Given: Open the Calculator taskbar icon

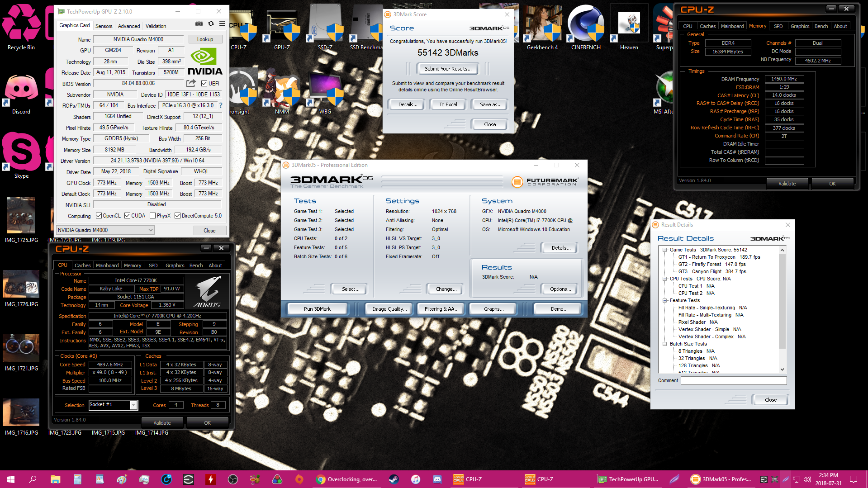Looking at the screenshot, I should (77, 479).
